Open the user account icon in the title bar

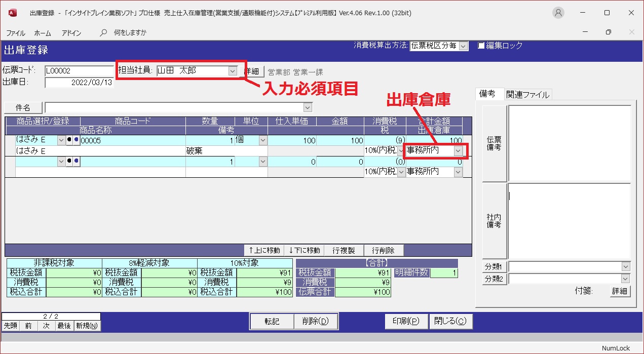coord(558,13)
